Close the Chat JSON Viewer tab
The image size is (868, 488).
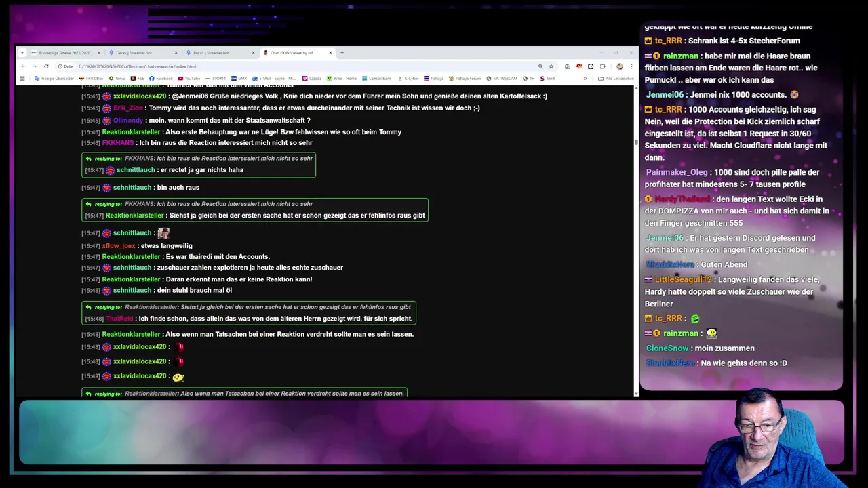(x=330, y=52)
